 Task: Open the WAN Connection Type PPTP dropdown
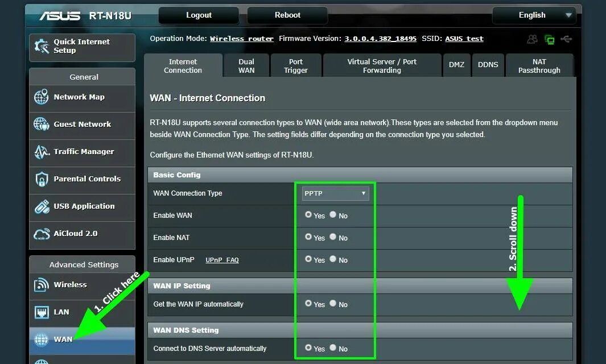point(335,193)
